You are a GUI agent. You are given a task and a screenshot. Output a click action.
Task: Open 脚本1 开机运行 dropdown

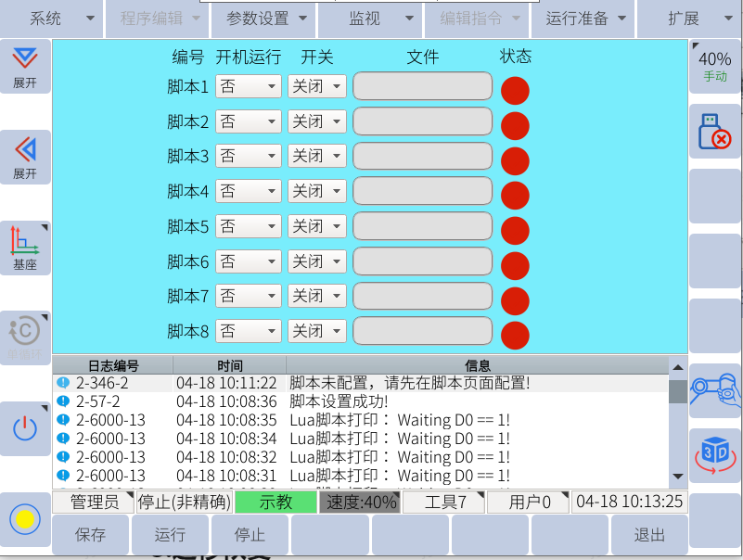248,87
